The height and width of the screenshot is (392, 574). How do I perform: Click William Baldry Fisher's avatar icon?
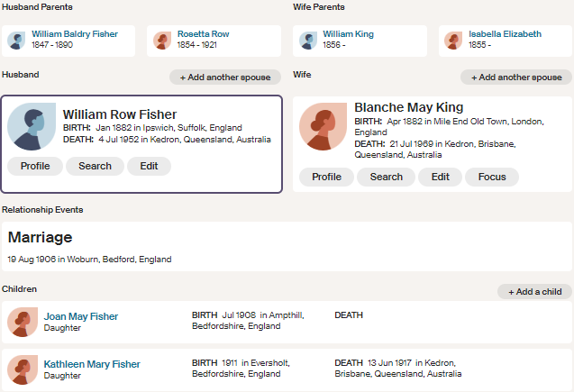tap(16, 41)
